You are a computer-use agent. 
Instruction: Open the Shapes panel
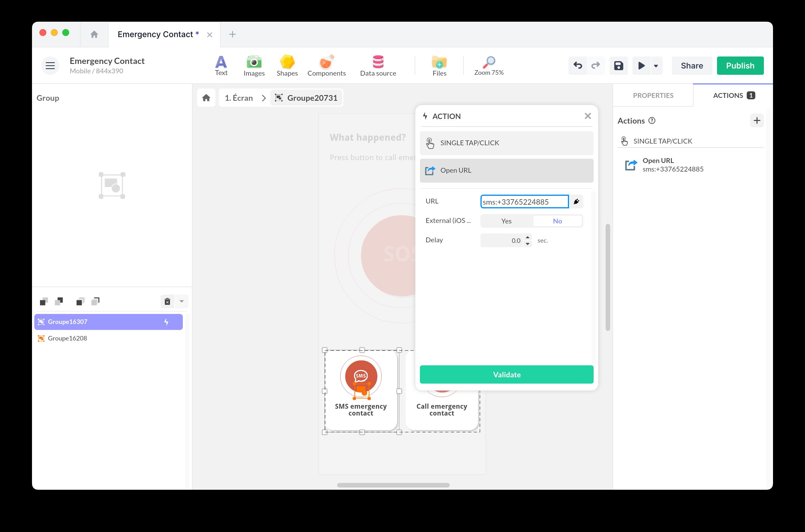(287, 65)
